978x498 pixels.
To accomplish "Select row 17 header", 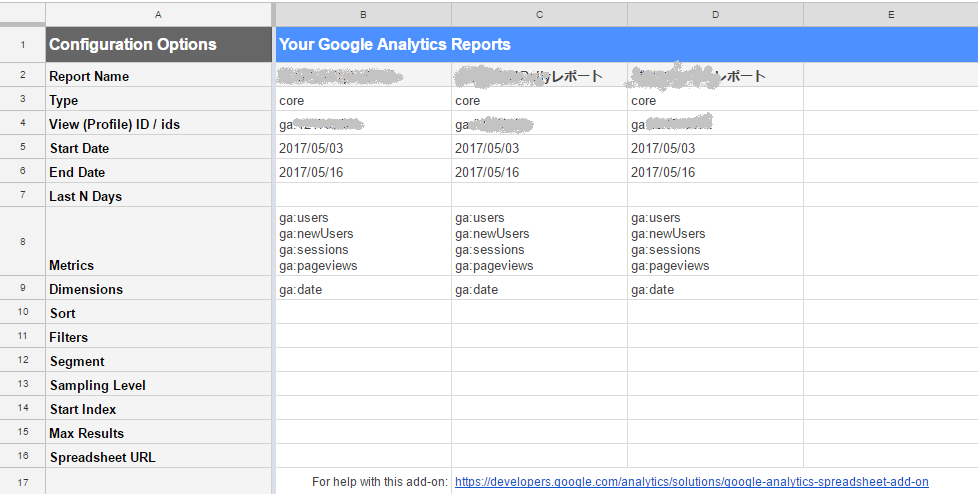I will click(x=22, y=482).
